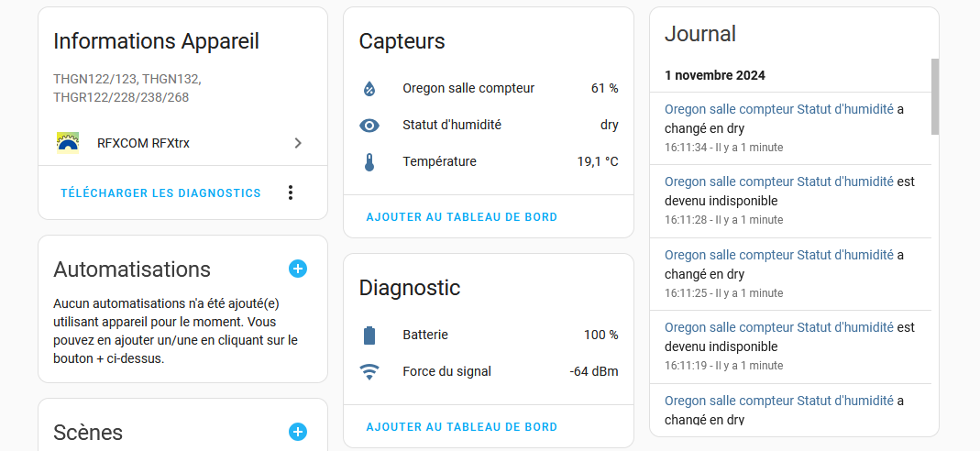
Task: Open the Température 19,1 °C sensor row
Action: pyautogui.click(x=489, y=161)
